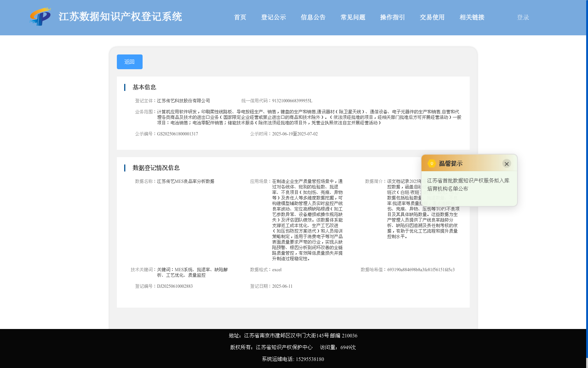
Task: Select the 登记日期 2025-06-11
Action: tap(282, 286)
